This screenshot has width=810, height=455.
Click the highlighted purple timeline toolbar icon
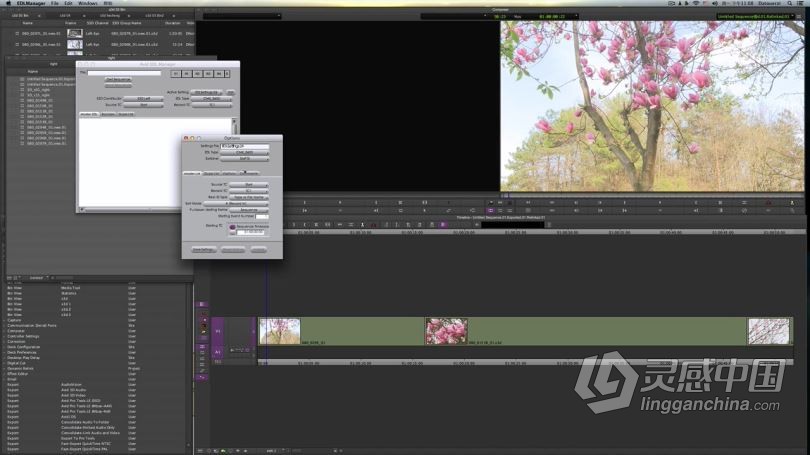click(443, 225)
